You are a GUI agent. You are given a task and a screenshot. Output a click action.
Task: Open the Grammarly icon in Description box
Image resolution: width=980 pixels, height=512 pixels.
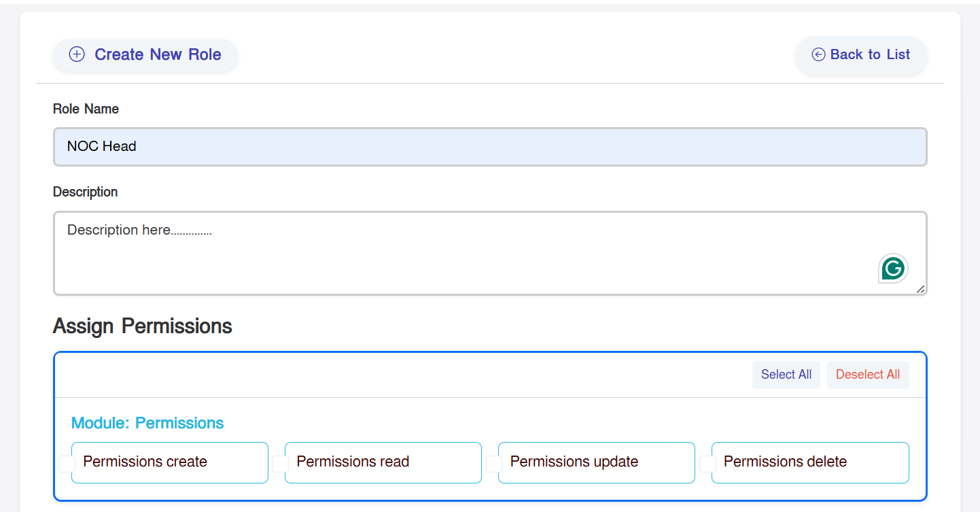coord(893,269)
